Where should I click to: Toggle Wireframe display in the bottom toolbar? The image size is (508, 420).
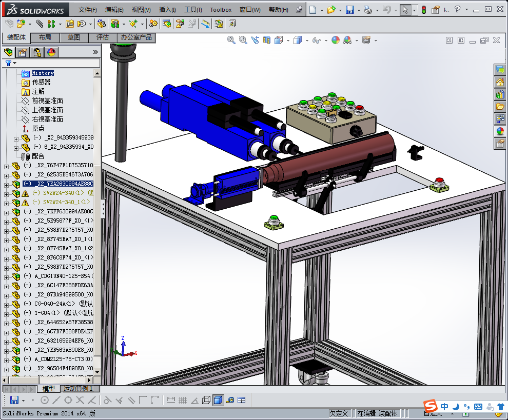(x=206, y=400)
